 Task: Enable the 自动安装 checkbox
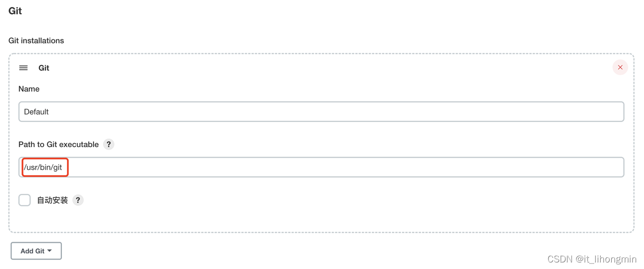[x=25, y=200]
